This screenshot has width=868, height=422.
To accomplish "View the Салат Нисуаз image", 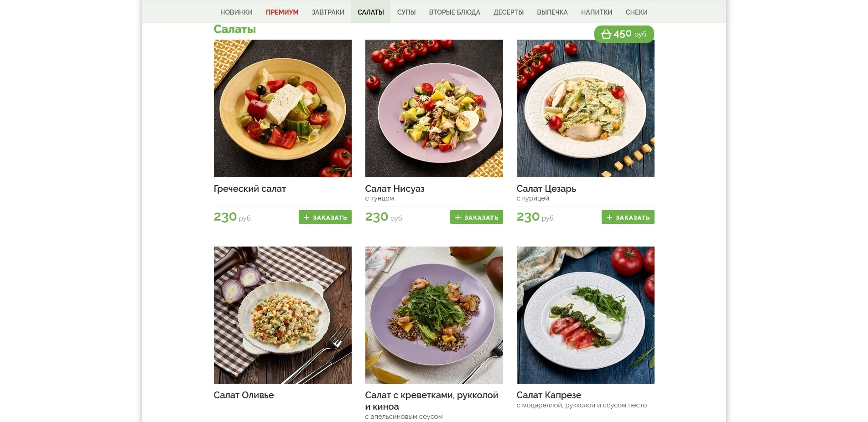I will point(434,108).
